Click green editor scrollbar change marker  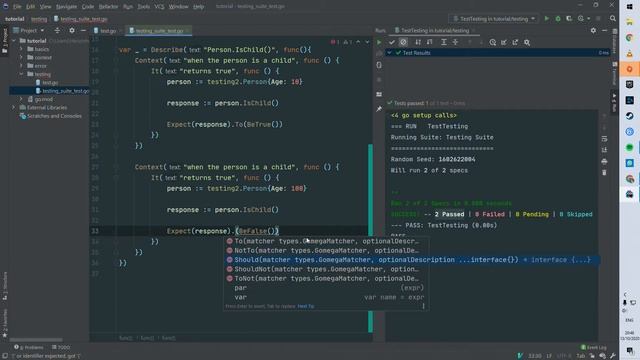371,238
